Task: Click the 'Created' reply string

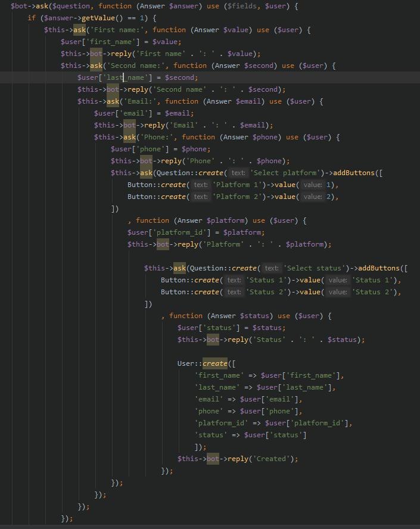Action: (x=272, y=459)
